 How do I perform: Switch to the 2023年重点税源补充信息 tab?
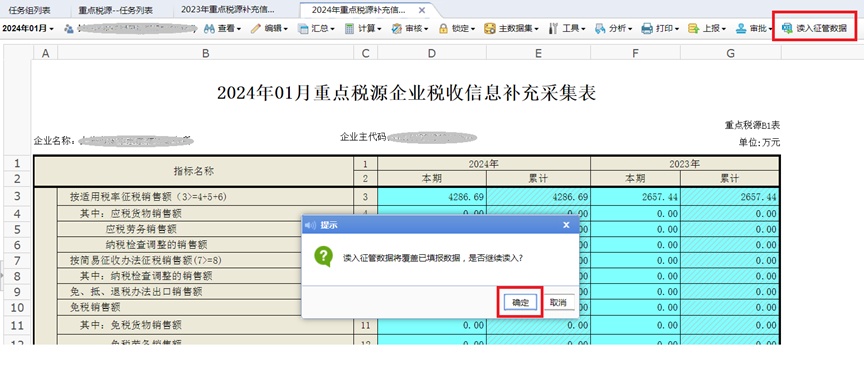228,10
